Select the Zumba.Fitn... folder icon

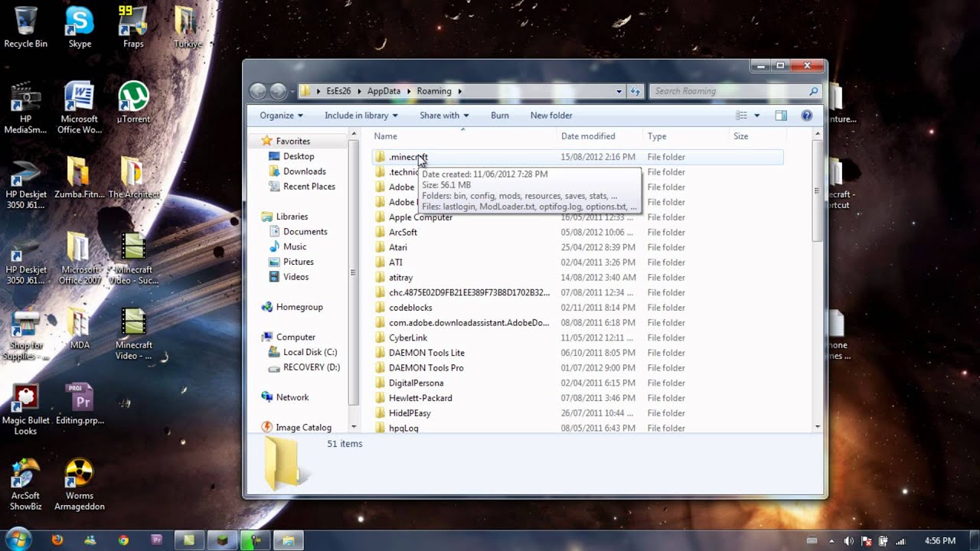(80, 178)
